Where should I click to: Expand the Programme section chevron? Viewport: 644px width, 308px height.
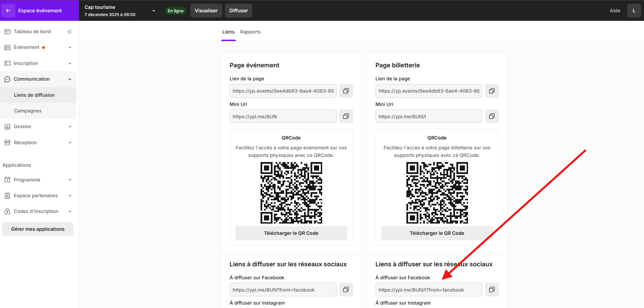(x=70, y=180)
